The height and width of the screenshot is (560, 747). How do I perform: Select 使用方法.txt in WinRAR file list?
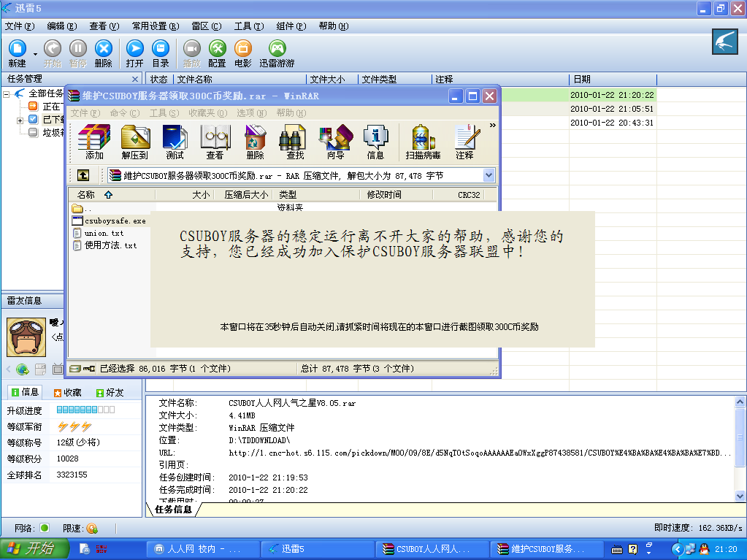coord(105,245)
